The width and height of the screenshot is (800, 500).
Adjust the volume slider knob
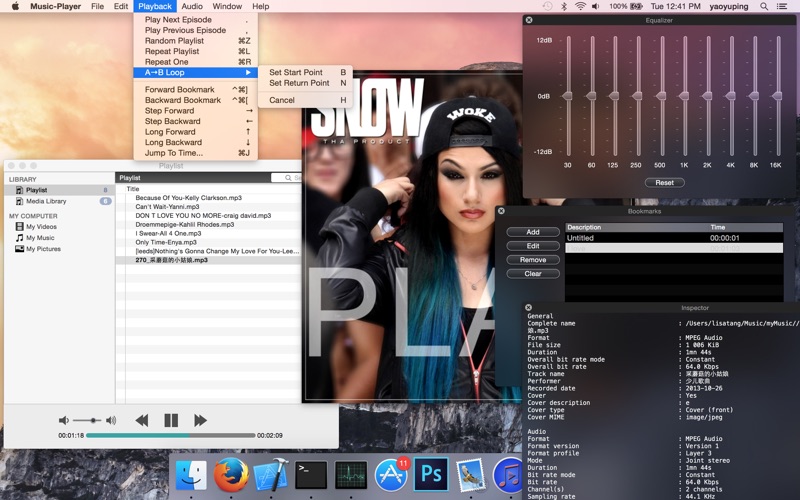click(x=93, y=420)
